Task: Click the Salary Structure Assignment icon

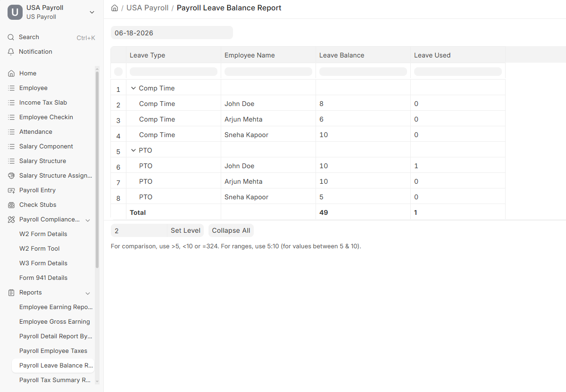Action: click(11, 176)
